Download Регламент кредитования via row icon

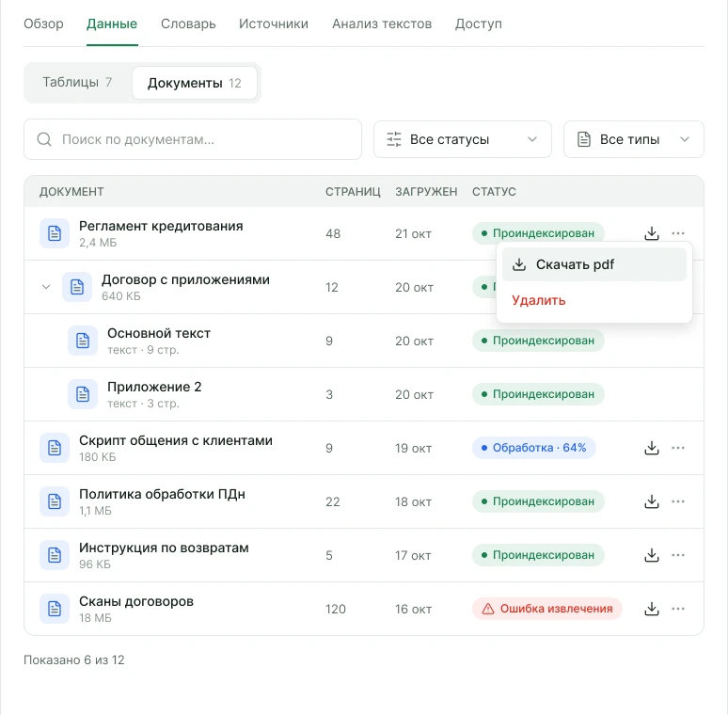[652, 233]
